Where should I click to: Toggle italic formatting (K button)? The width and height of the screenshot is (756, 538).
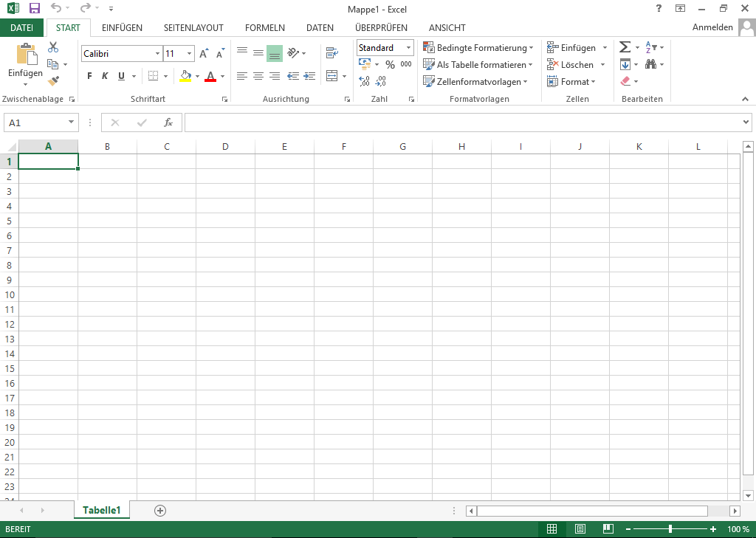click(x=105, y=76)
